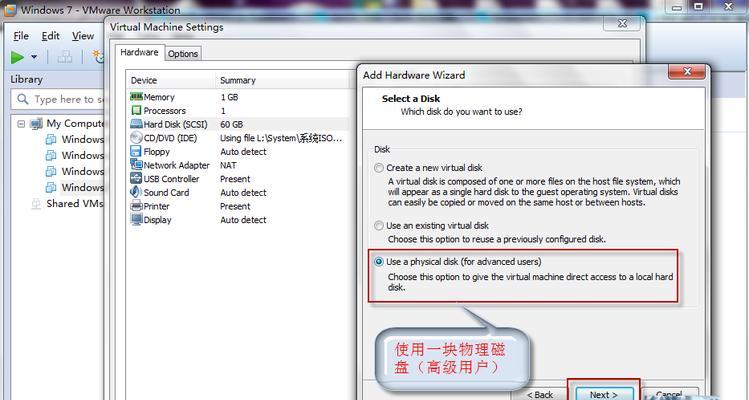Select the Memory row text

coord(159,97)
